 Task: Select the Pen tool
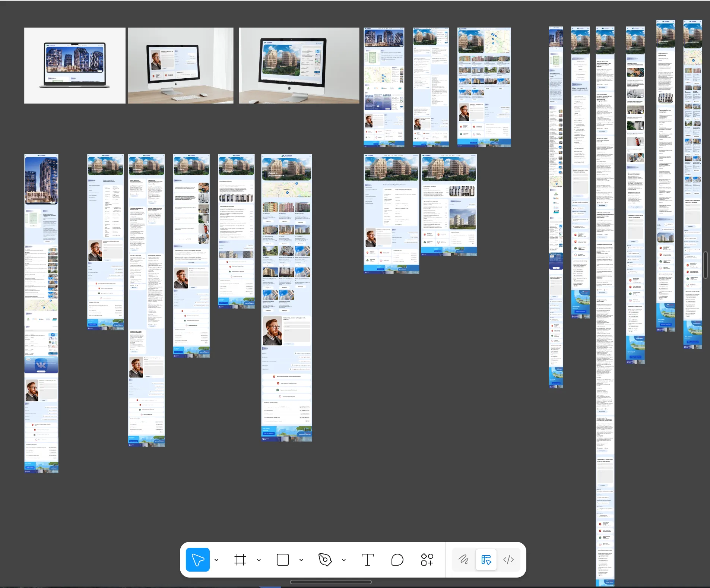325,560
